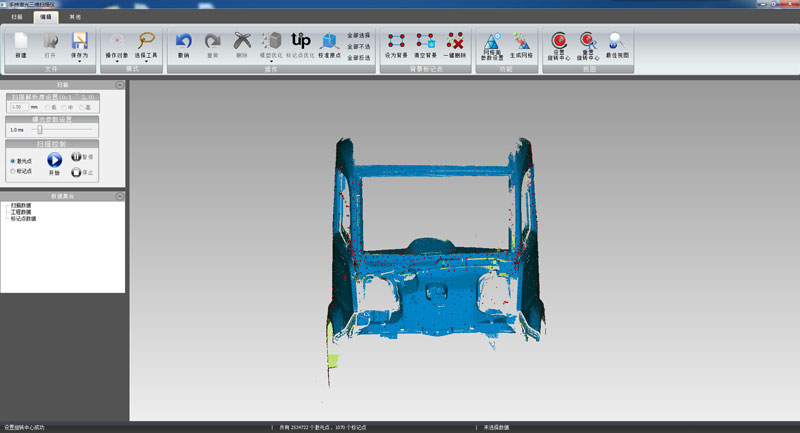Viewport: 800px width, 433px height.
Task: Click the 一键删除 red X icon
Action: tap(456, 41)
